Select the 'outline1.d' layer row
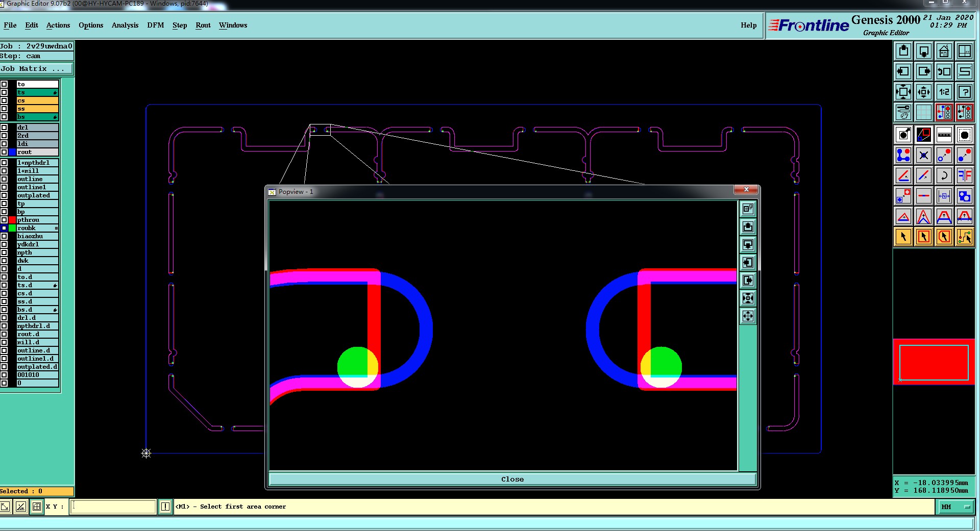Screen dimensions: 980x531 pyautogui.click(x=37, y=359)
